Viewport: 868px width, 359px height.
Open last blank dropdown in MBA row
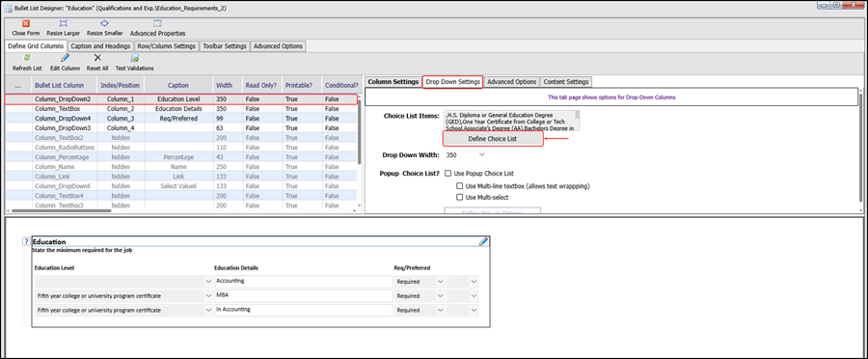(463, 296)
